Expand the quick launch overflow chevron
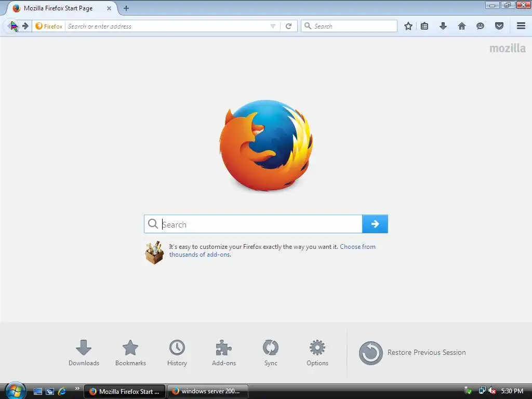The image size is (532, 399). pyautogui.click(x=77, y=389)
